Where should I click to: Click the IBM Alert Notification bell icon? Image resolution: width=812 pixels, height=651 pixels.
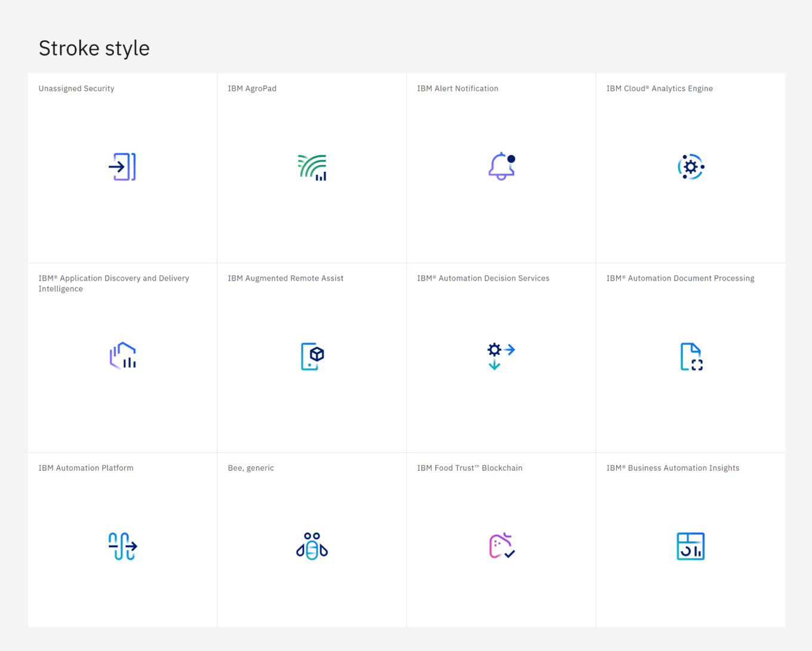[x=501, y=167]
